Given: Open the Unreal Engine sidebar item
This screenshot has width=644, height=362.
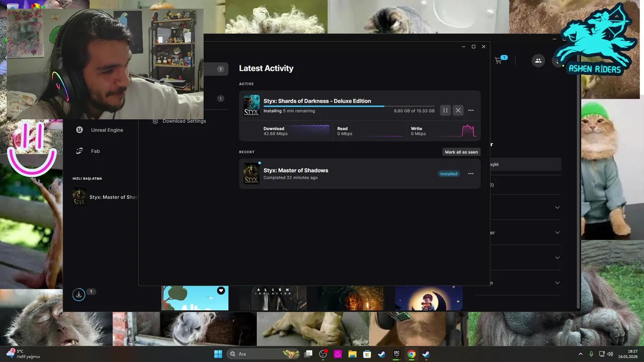Looking at the screenshot, I should (x=100, y=130).
